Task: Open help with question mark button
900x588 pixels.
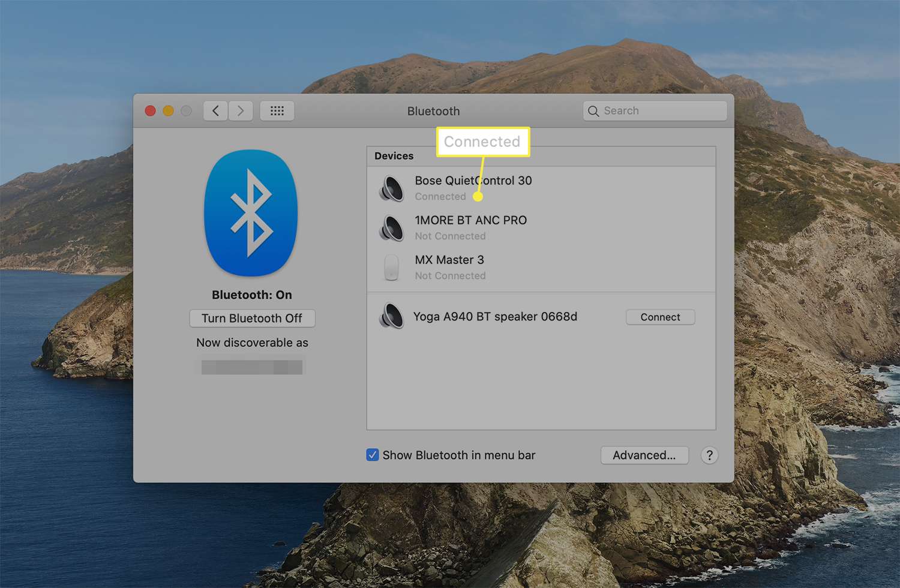Action: pos(709,455)
